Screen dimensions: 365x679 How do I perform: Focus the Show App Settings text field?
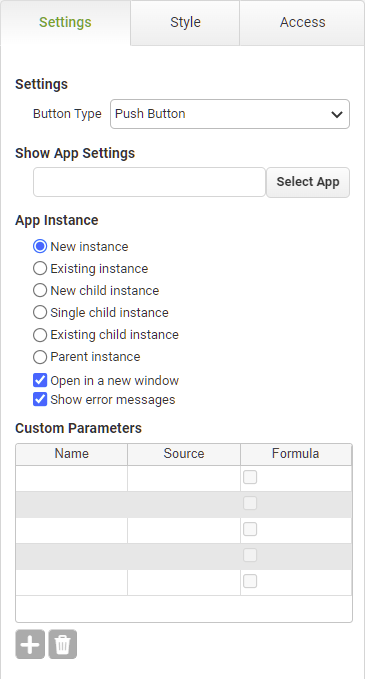click(x=149, y=182)
